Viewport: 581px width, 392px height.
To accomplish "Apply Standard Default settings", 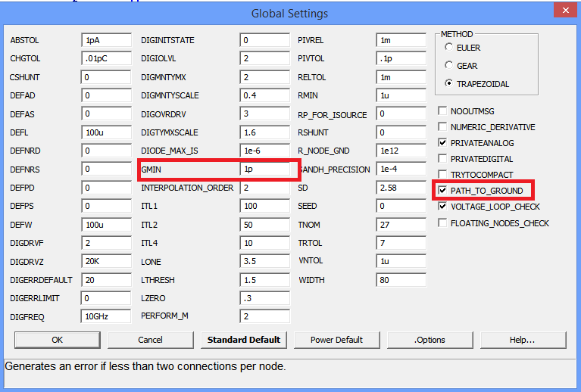I will [244, 340].
